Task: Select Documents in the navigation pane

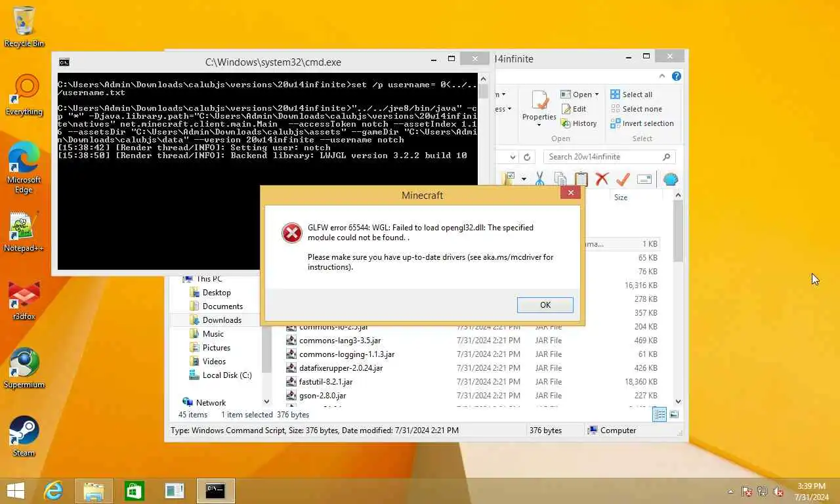Action: (222, 306)
